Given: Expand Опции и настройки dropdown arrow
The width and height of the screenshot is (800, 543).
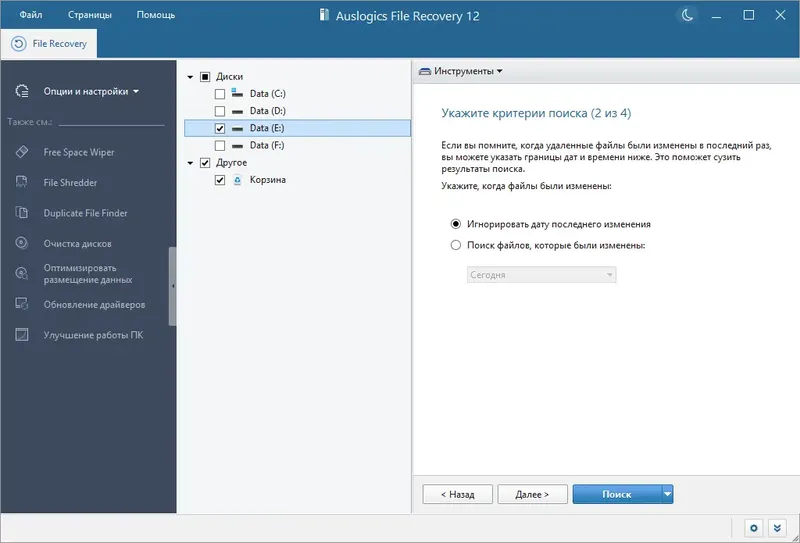Looking at the screenshot, I should (136, 92).
